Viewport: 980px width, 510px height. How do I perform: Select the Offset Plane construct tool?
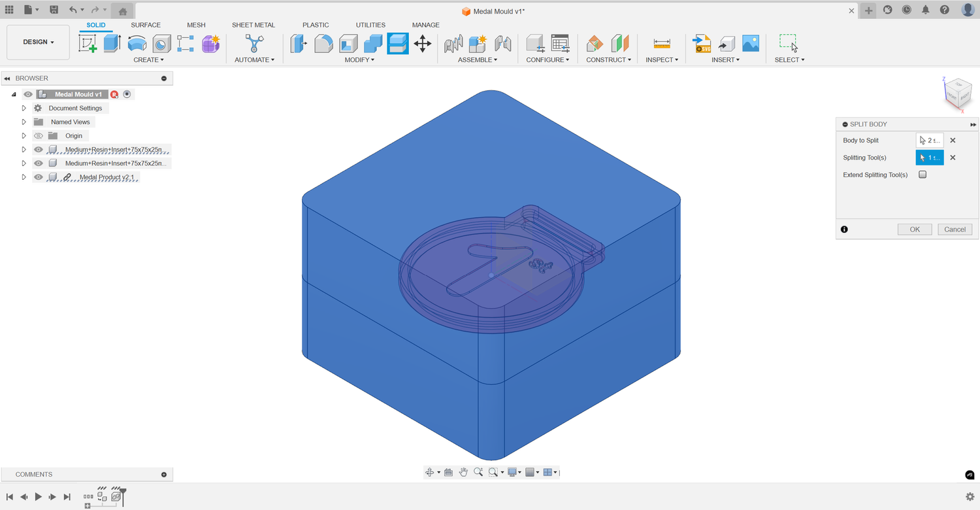[595, 44]
